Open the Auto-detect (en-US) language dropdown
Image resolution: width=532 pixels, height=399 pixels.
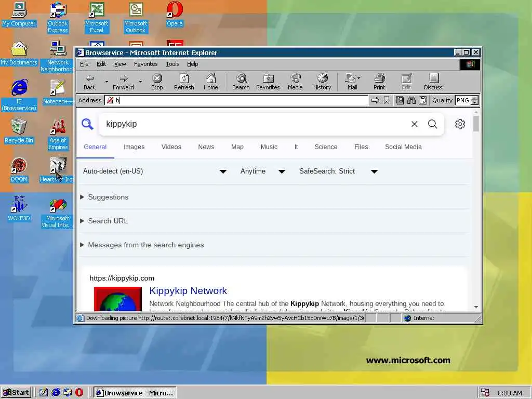pos(155,171)
